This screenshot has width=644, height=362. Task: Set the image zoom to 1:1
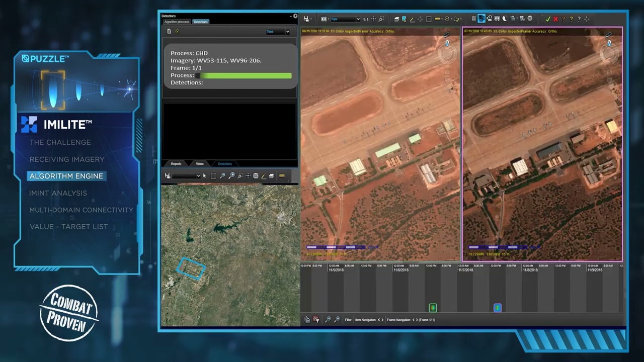coord(366,19)
